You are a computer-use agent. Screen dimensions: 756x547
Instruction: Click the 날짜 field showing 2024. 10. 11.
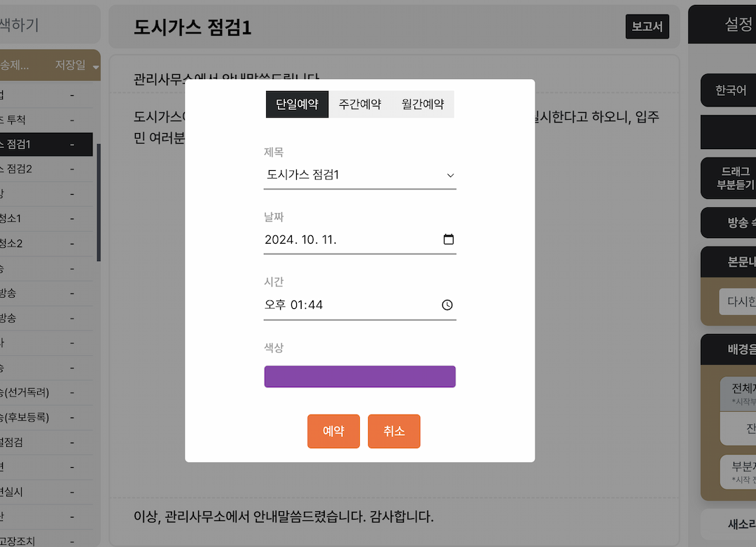coord(360,240)
